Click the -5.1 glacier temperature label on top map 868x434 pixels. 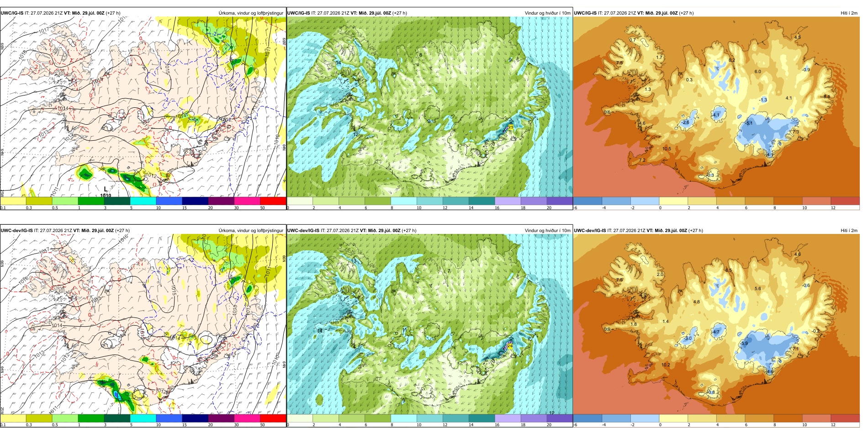coord(748,123)
